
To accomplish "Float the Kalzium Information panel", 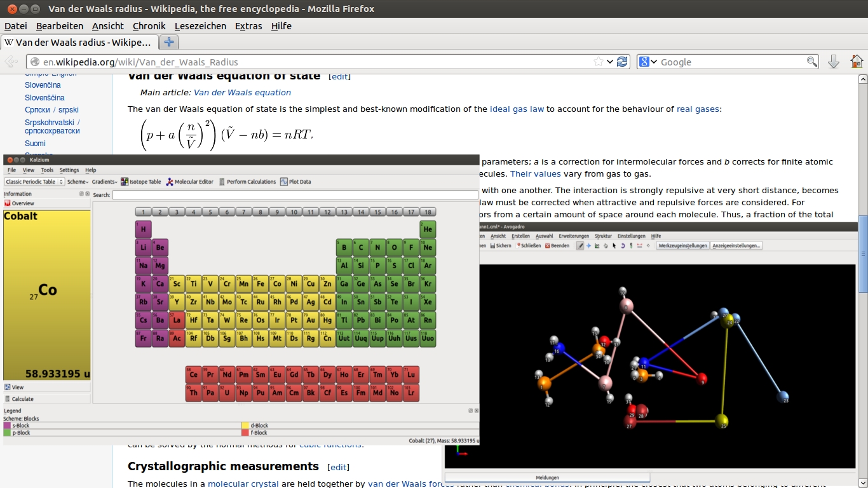I will coord(81,194).
